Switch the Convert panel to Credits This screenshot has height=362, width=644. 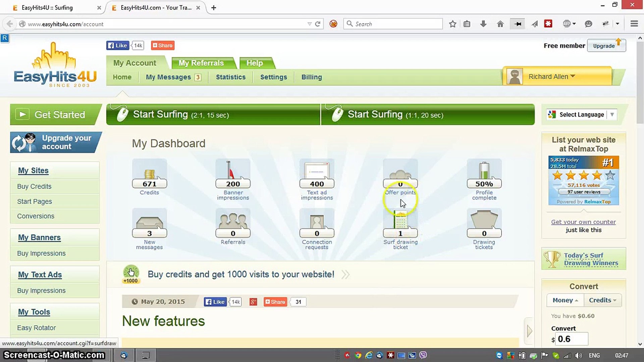click(602, 300)
